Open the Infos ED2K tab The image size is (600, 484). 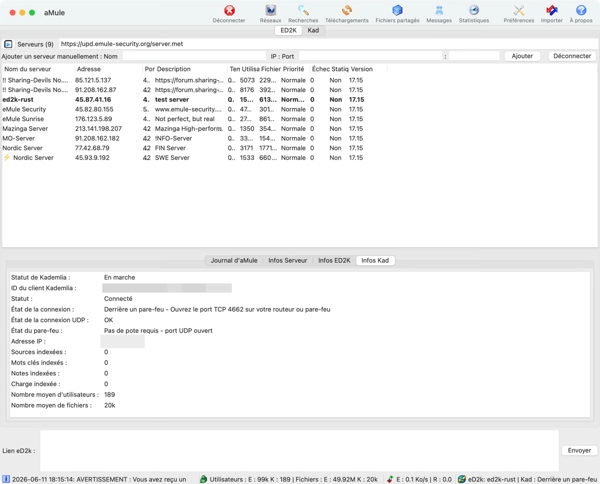pyautogui.click(x=334, y=260)
